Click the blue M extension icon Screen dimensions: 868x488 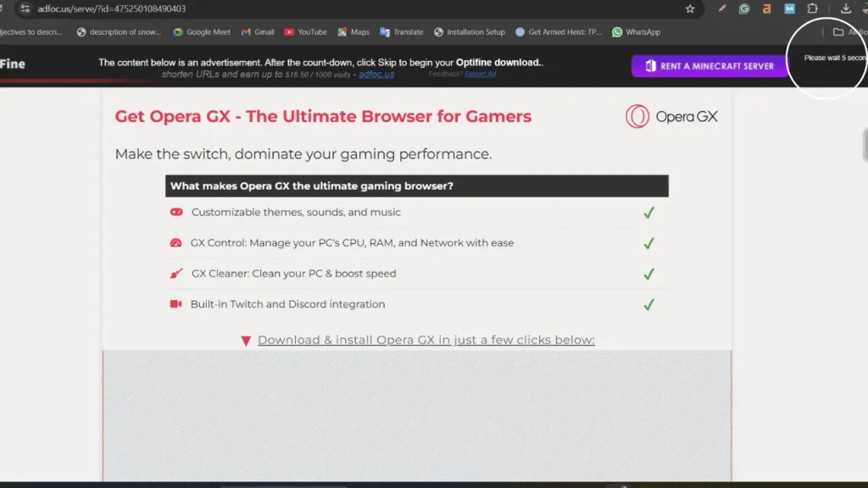(x=789, y=8)
